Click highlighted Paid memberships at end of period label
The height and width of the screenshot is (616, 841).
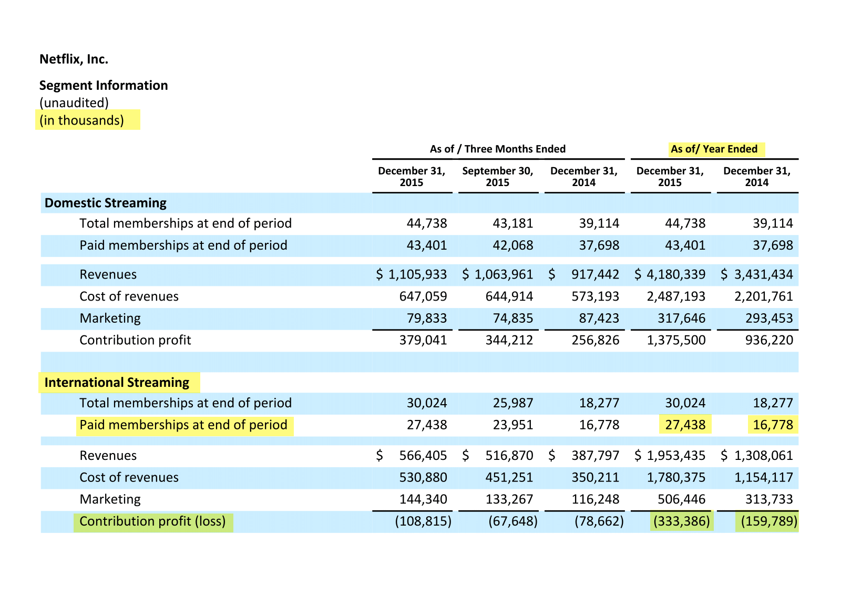pos(183,425)
